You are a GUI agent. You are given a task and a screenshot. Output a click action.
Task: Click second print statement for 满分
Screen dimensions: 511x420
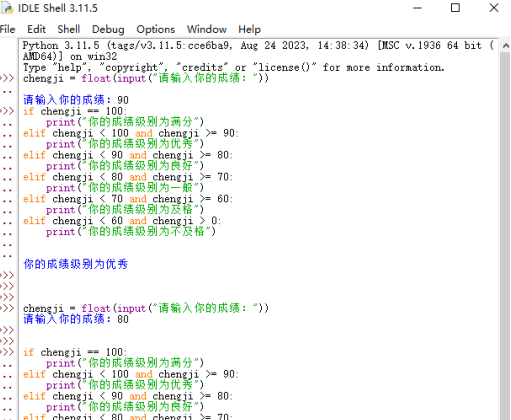coord(125,363)
